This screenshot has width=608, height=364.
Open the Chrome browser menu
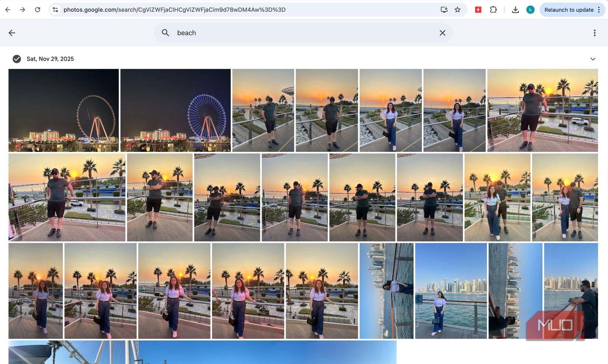pos(599,10)
